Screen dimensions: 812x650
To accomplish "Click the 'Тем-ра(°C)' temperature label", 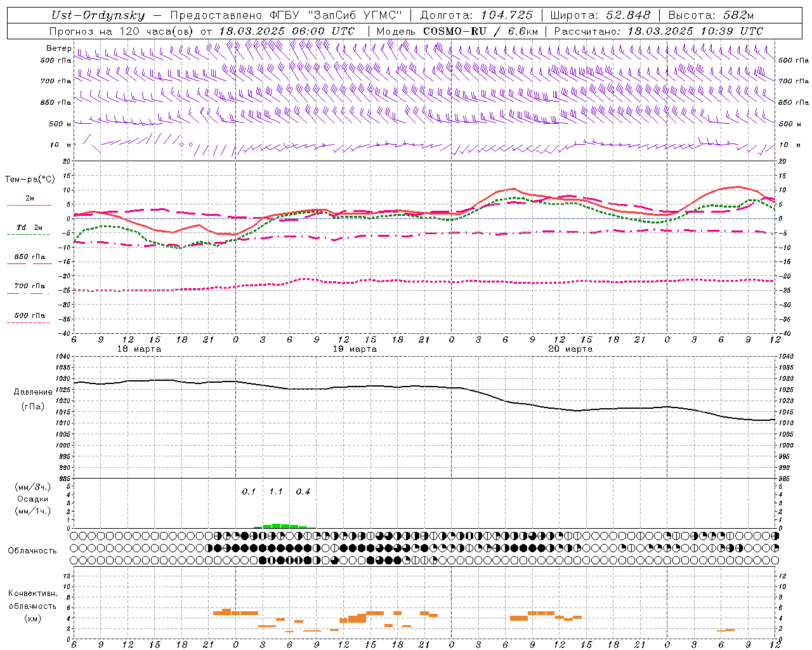I will coord(30,180).
